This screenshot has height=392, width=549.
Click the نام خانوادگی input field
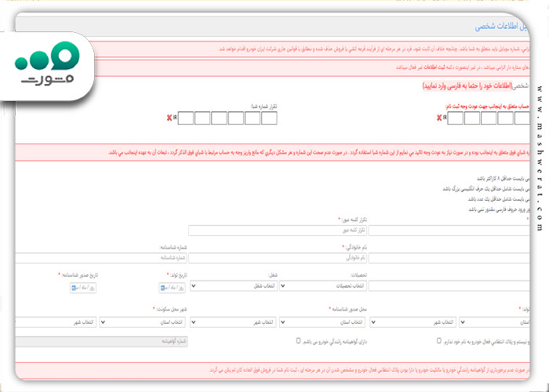278,258
